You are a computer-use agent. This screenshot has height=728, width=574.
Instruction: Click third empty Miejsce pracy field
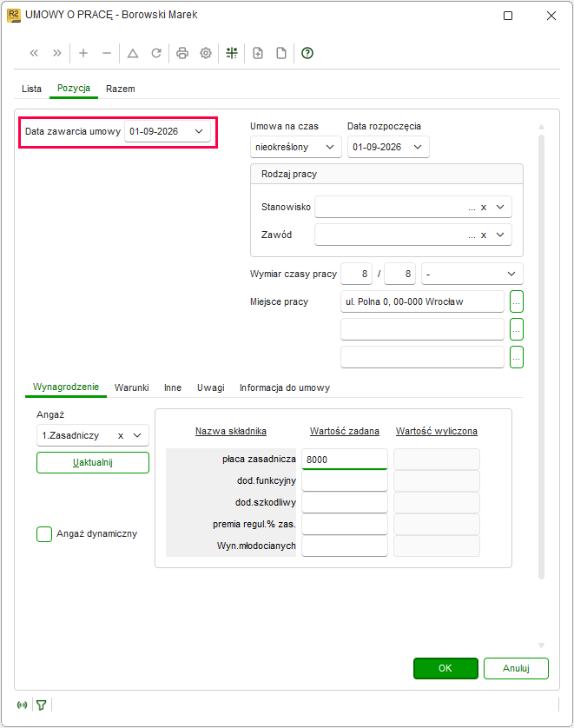click(x=422, y=358)
